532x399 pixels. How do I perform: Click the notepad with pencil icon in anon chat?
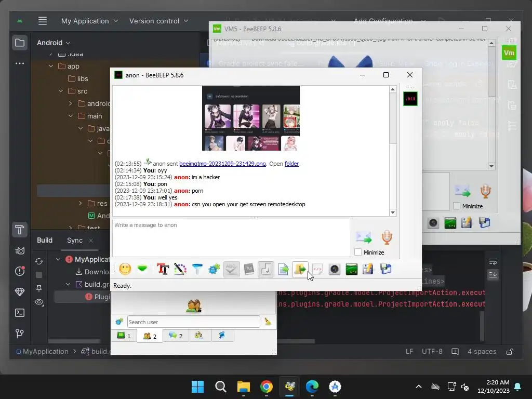pyautogui.click(x=368, y=269)
